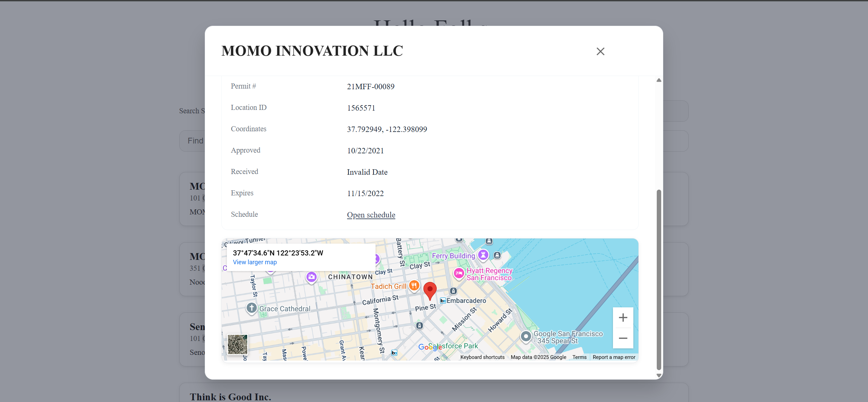This screenshot has height=402, width=868.
Task: Close the MOMO INNOVATION LLC dialog
Action: 600,51
